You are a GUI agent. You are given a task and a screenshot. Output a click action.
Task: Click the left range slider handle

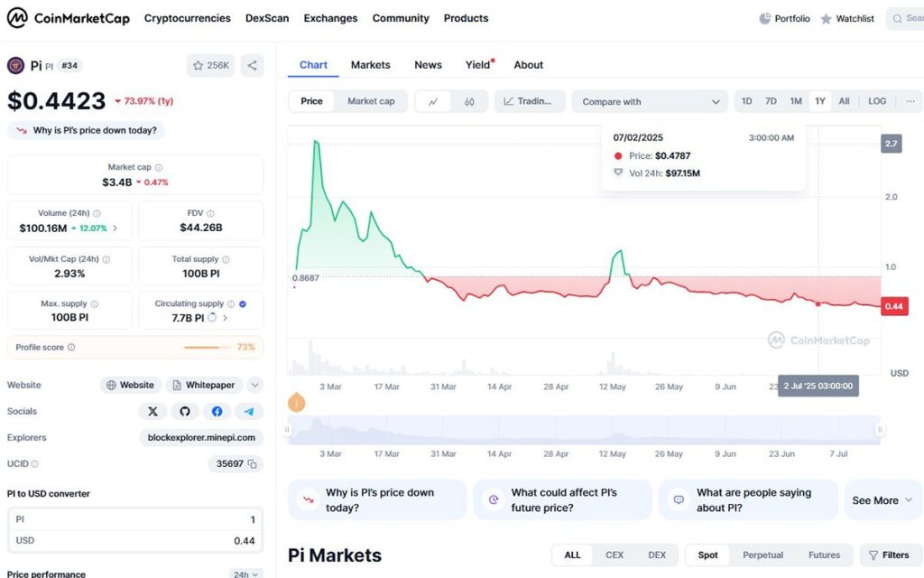[288, 429]
